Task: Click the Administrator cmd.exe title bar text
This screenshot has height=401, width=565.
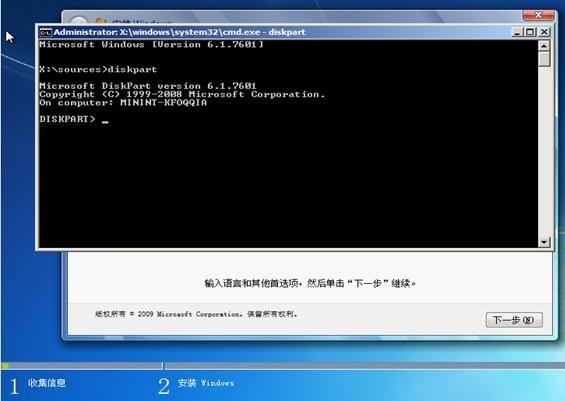Action: pyautogui.click(x=179, y=32)
